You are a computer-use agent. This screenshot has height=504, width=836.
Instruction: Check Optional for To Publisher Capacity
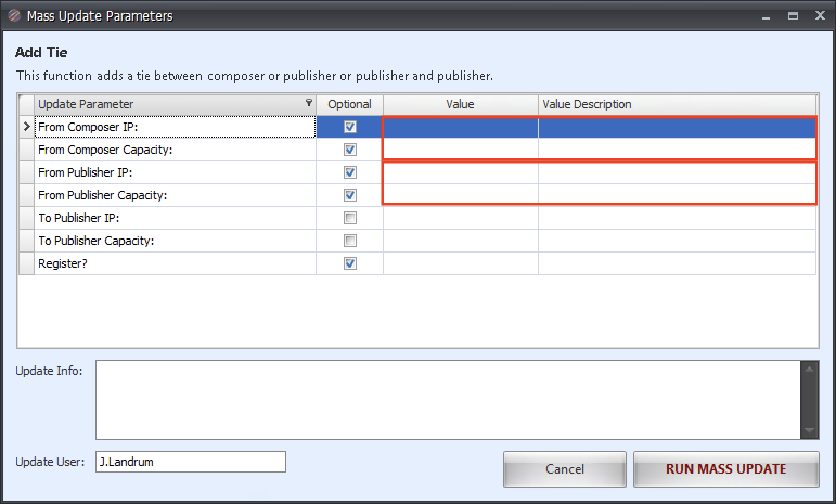(x=350, y=241)
